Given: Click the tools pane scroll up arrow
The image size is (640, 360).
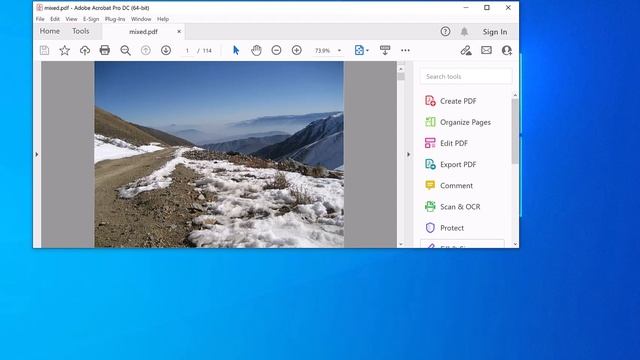Looking at the screenshot, I should (515, 95).
